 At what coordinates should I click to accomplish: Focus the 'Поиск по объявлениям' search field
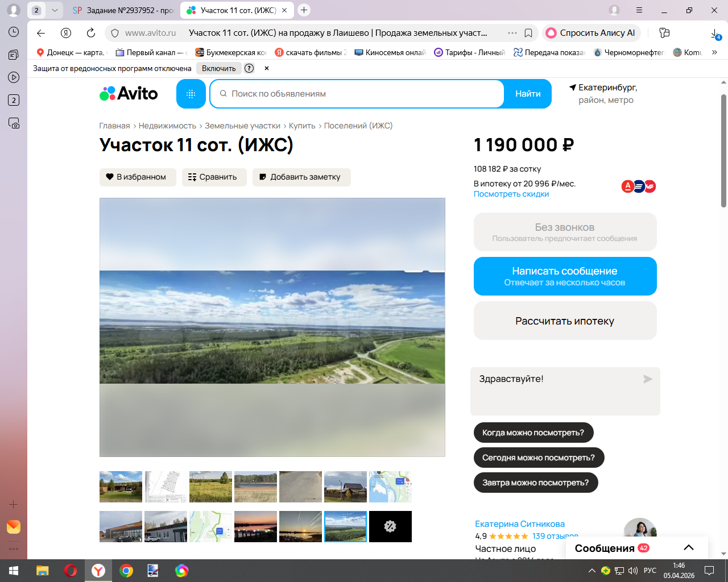coord(357,94)
